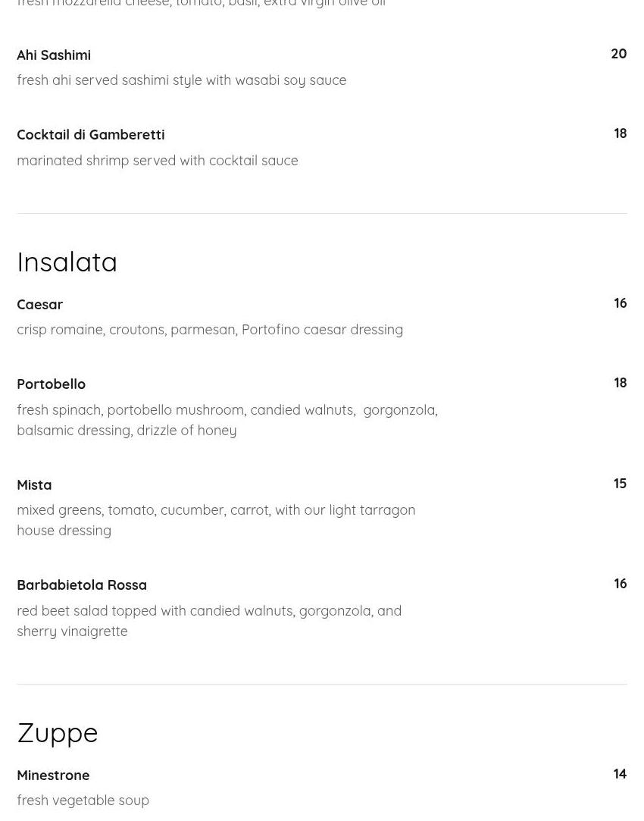The height and width of the screenshot is (821, 644).
Task: Open the Minestrone soup item
Action: [53, 776]
